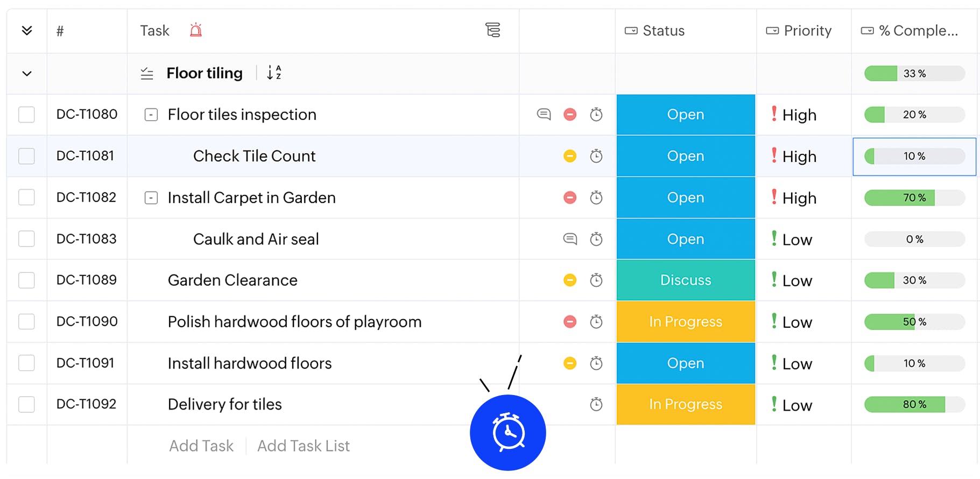
Task: Open comments on Floor tiles inspection
Action: pos(544,114)
